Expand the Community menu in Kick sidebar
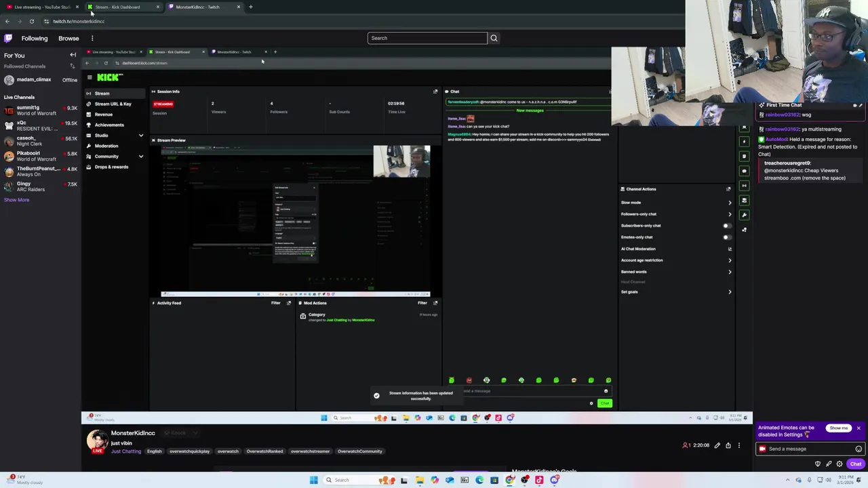The width and height of the screenshot is (868, 488). (x=141, y=157)
